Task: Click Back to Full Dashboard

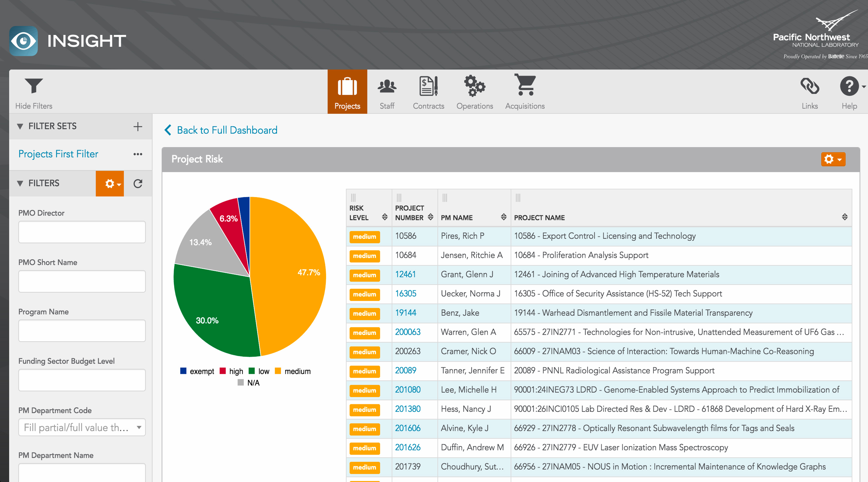Action: click(x=221, y=130)
